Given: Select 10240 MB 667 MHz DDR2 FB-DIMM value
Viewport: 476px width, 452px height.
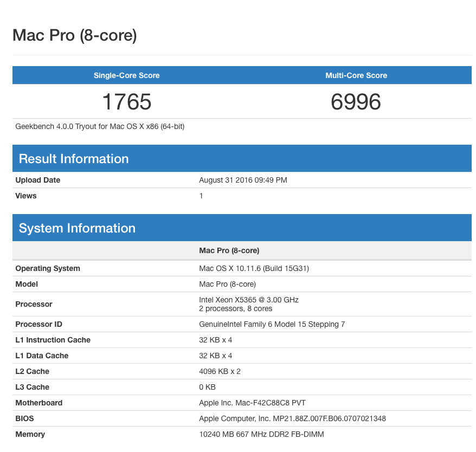Looking at the screenshot, I should [261, 434].
